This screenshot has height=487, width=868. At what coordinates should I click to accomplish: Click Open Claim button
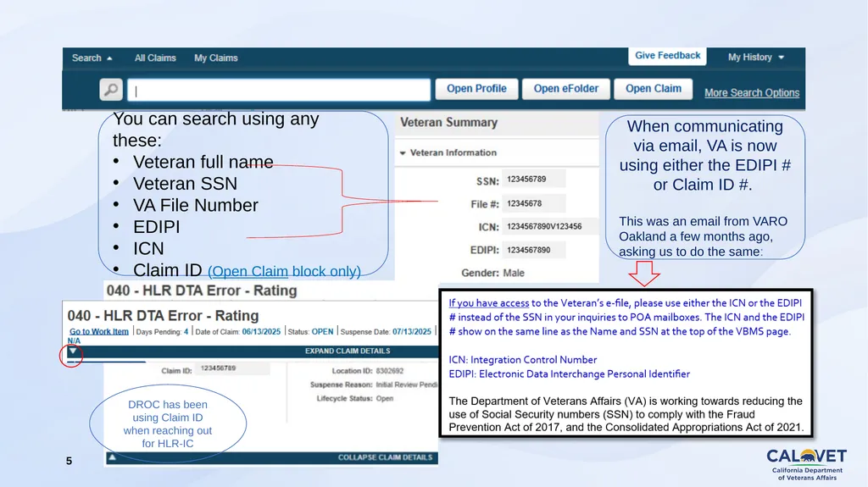[x=654, y=89]
